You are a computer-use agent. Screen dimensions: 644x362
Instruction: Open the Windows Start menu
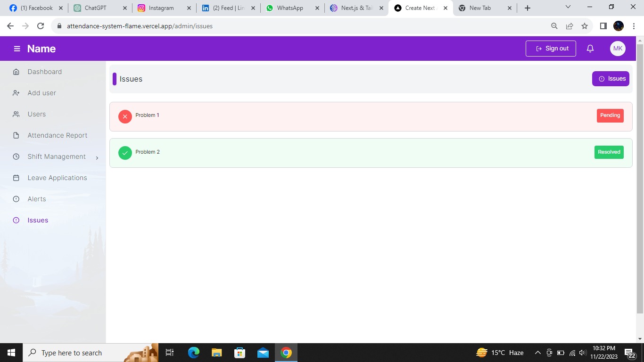tap(11, 353)
